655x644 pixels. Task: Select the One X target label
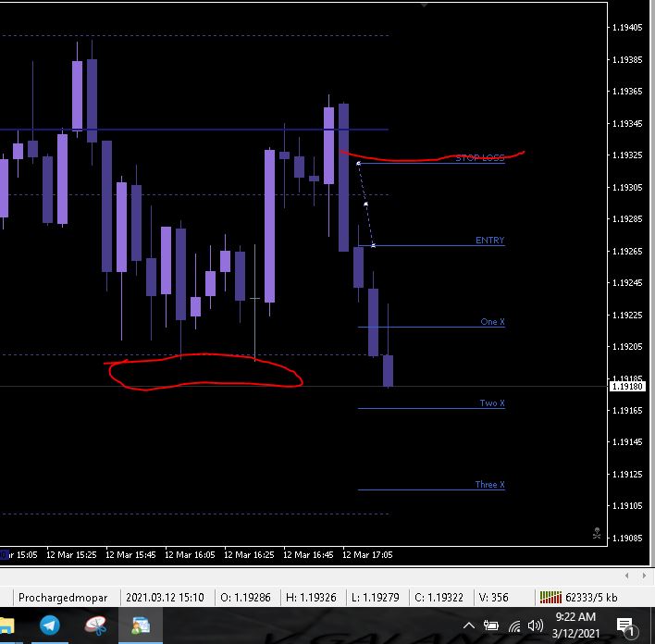[x=492, y=321]
